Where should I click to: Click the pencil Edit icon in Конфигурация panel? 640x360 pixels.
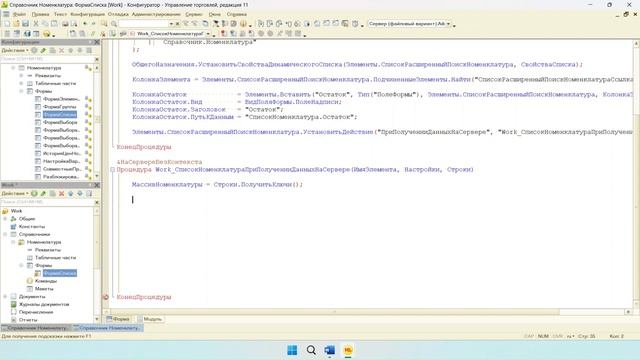(43, 50)
